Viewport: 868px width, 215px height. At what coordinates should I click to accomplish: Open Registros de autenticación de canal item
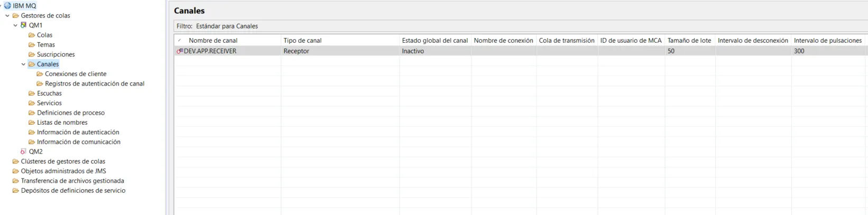coord(95,83)
